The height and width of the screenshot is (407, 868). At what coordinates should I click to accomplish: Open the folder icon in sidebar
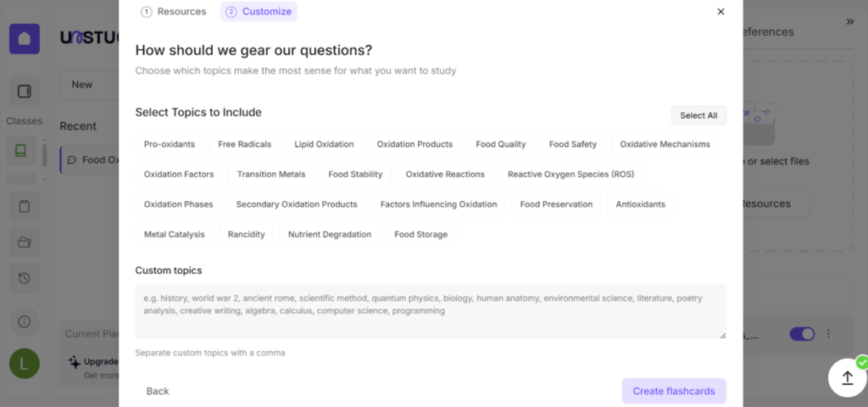pos(25,243)
